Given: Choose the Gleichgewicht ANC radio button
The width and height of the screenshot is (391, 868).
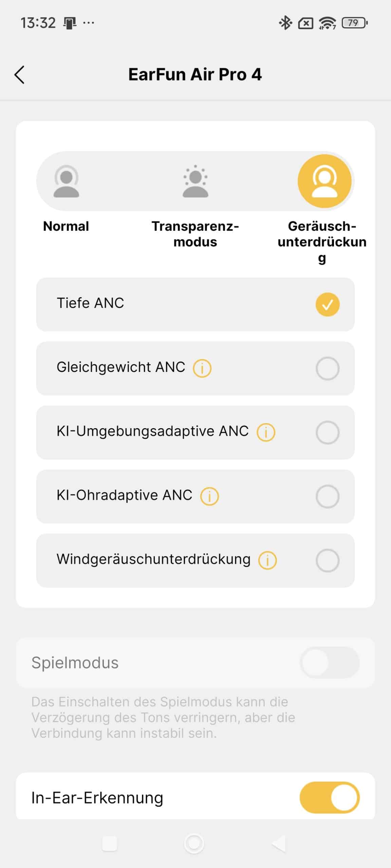Looking at the screenshot, I should [328, 368].
